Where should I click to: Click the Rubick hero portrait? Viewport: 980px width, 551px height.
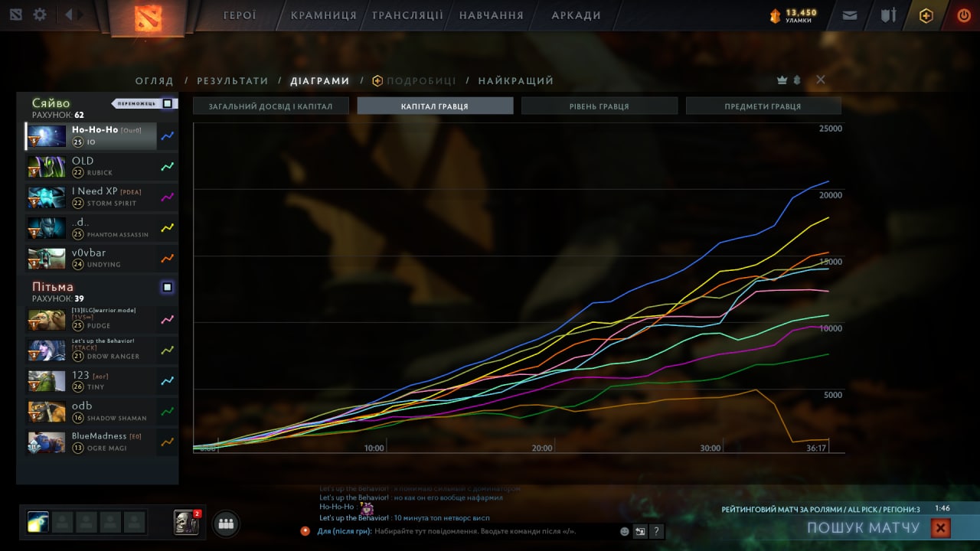[47, 166]
